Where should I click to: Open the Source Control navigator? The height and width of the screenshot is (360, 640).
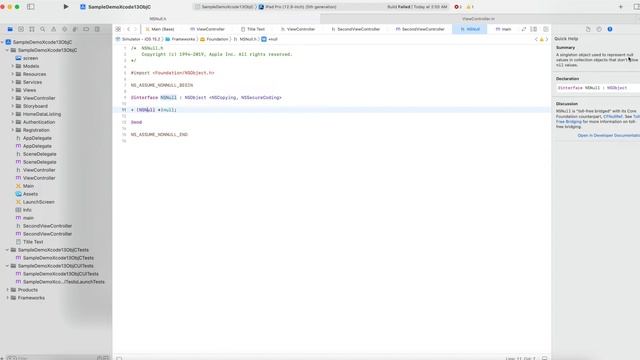tap(21, 29)
